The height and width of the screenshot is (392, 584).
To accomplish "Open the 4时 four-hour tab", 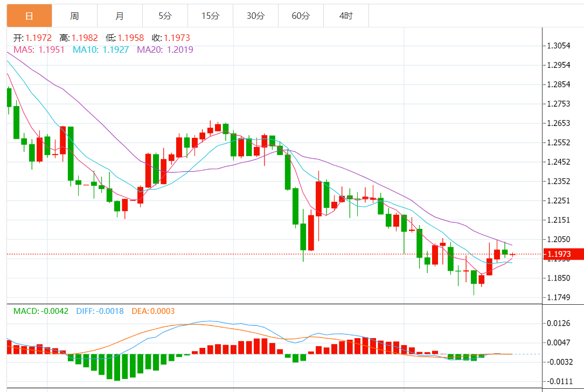I will click(346, 16).
